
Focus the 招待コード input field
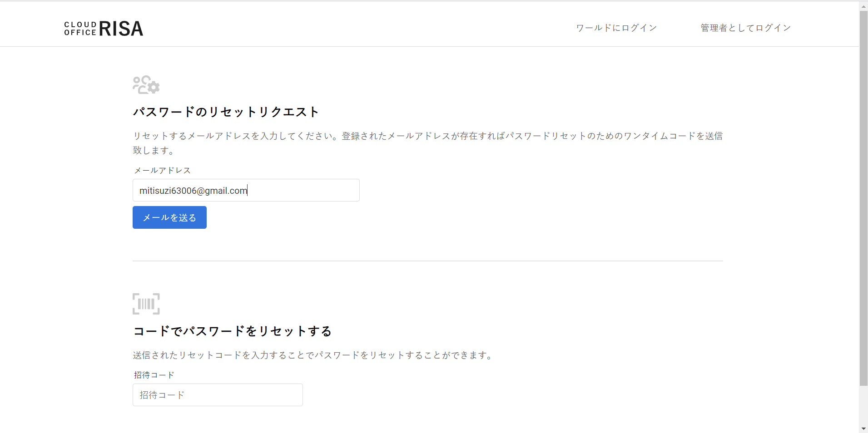tap(218, 395)
